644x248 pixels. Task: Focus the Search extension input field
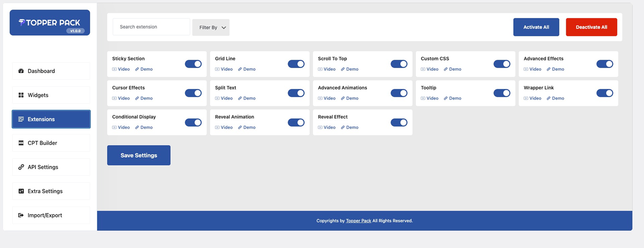[x=151, y=27]
